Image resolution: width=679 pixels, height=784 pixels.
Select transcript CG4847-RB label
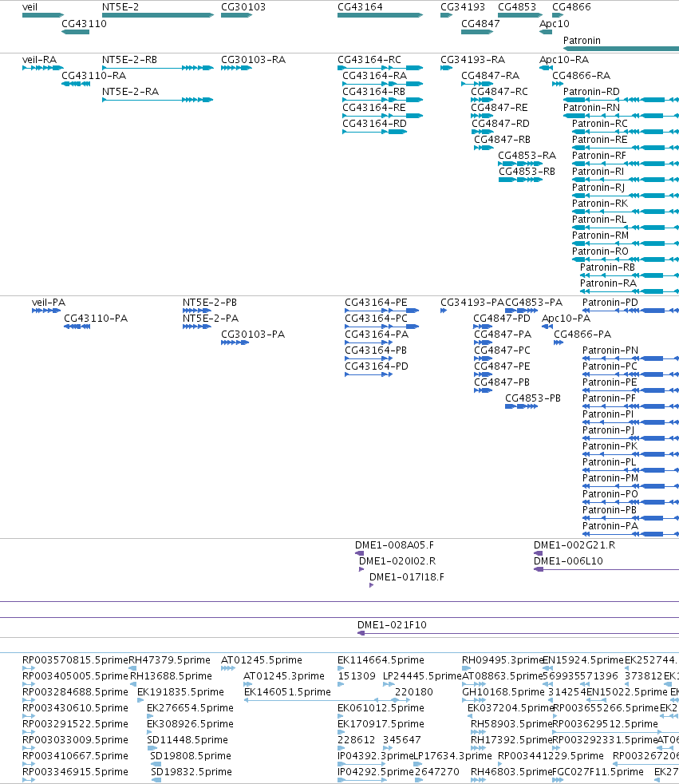pyautogui.click(x=502, y=140)
